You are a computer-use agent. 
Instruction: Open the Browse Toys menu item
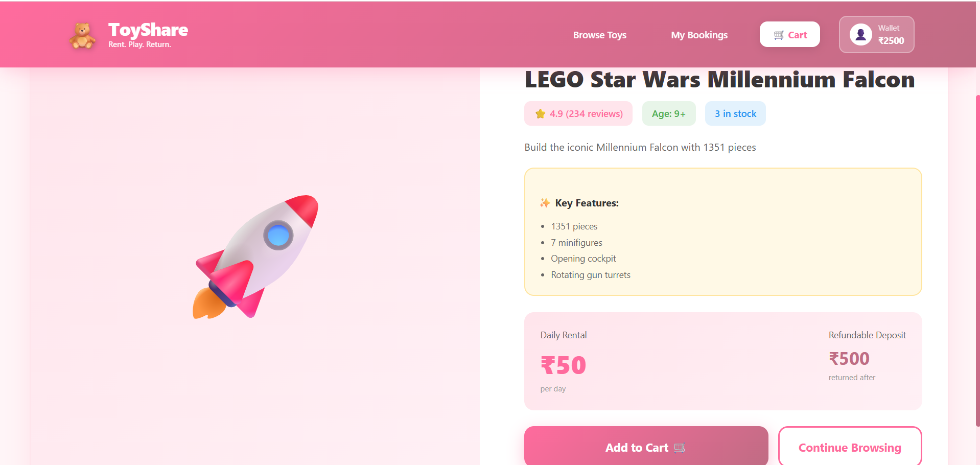point(599,35)
